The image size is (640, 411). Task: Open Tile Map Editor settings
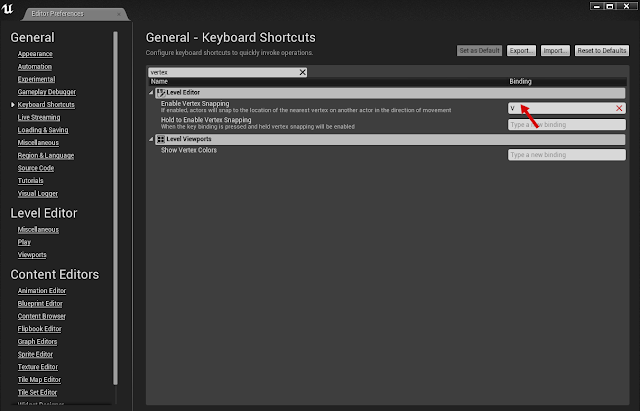pos(39,380)
